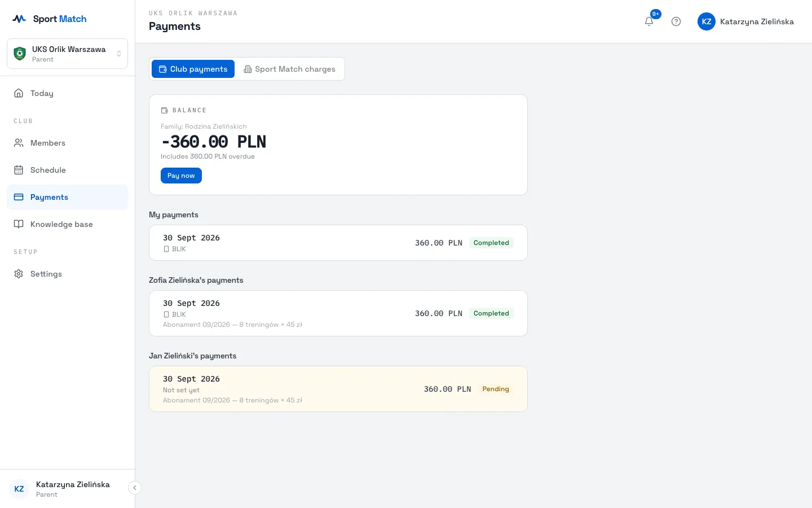Screen dimensions: 812x508
Task: Click the BLIK phone icon under My payments
Action: click(x=166, y=249)
